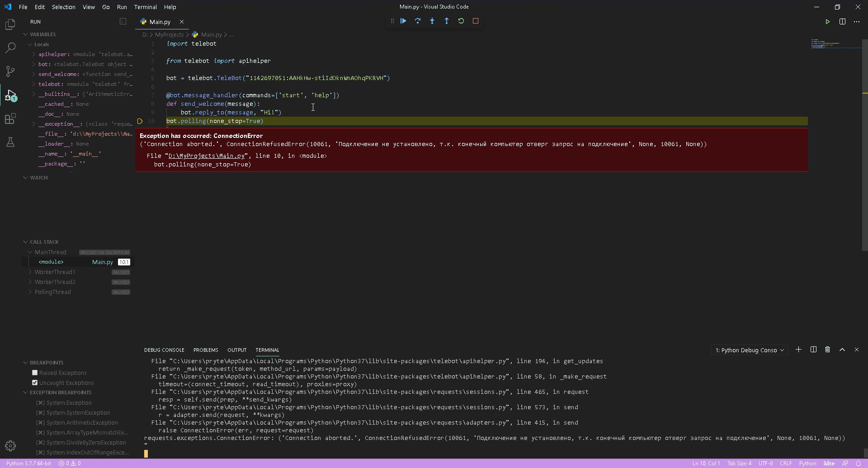Close the bottom panel

[x=856, y=350]
